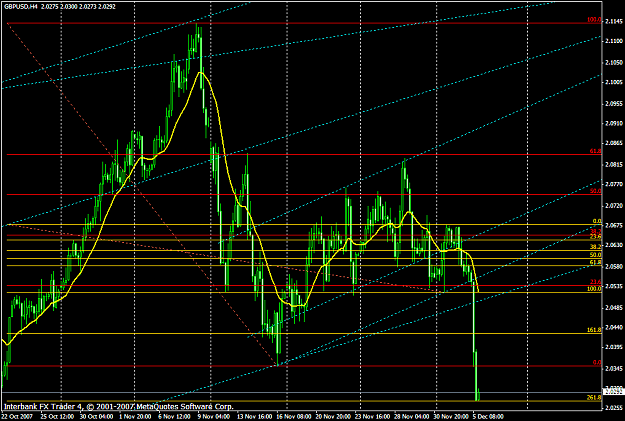Click the 2.1005 price axis label

(x=614, y=82)
